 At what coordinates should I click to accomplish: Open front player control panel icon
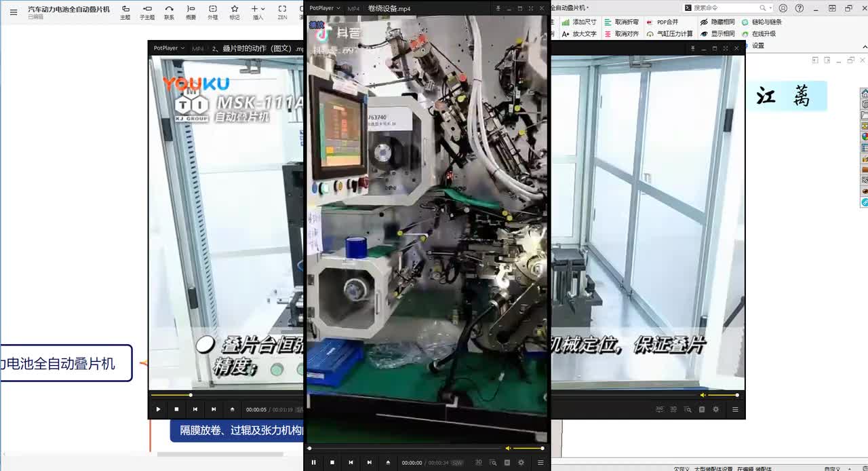pos(507,462)
